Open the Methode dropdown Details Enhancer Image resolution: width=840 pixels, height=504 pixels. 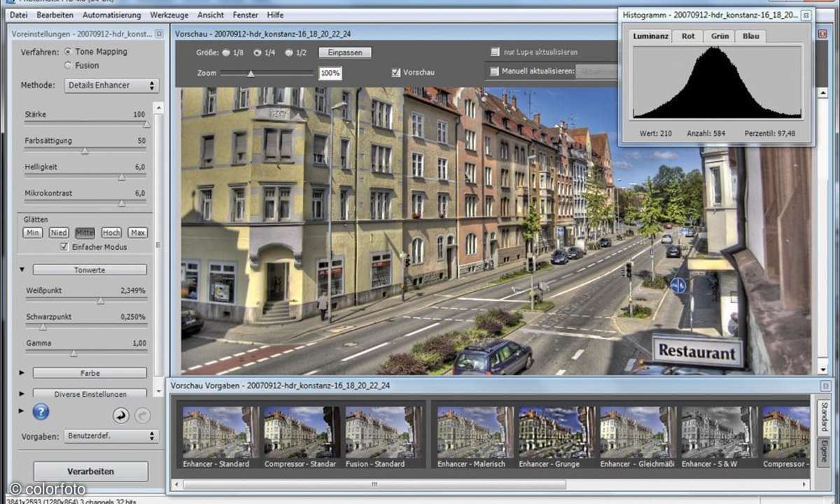pos(111,85)
